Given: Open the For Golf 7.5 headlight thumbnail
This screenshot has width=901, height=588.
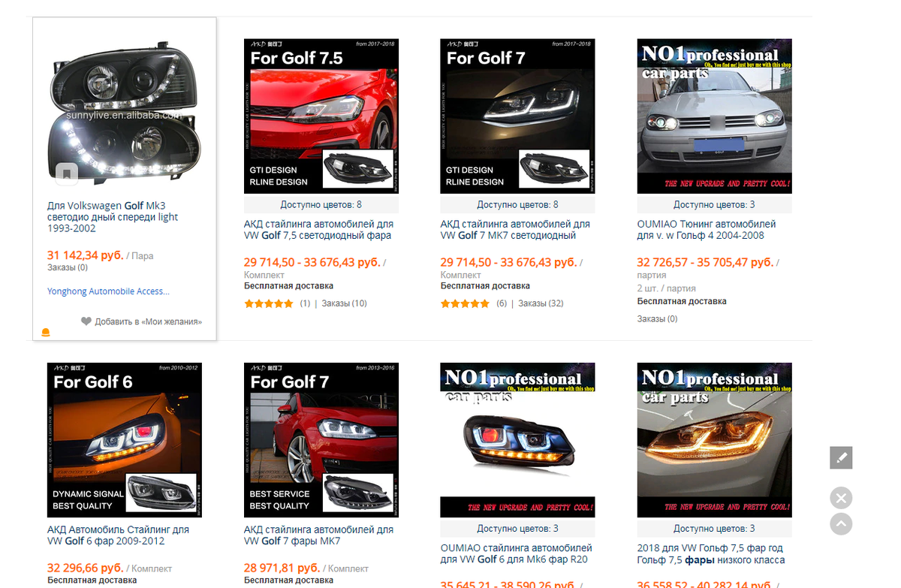Looking at the screenshot, I should [321, 116].
